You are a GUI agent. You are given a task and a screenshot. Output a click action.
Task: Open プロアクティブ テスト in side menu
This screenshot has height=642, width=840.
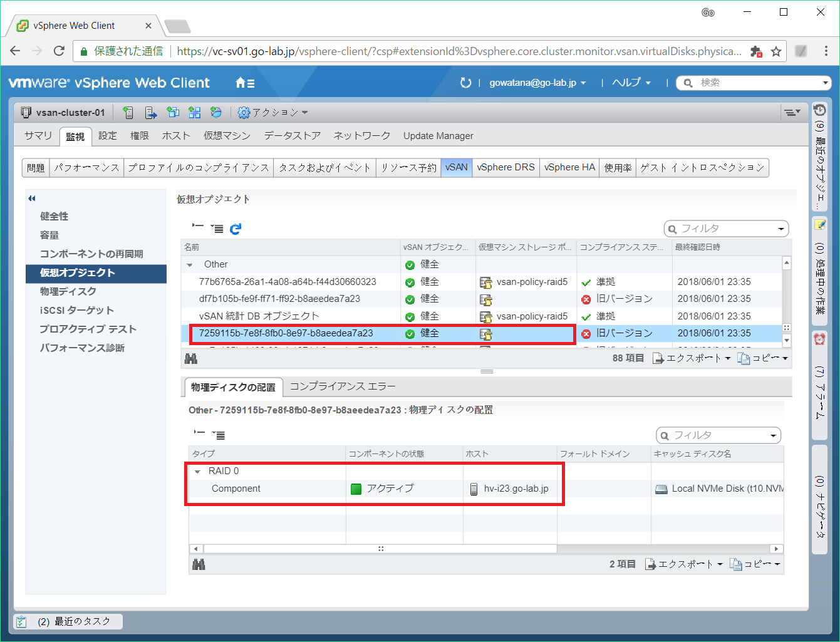pyautogui.click(x=88, y=329)
